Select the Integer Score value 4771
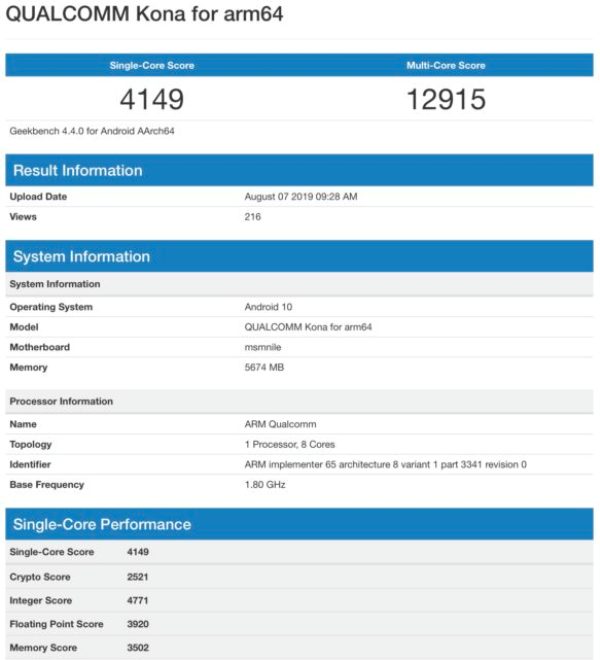This screenshot has width=600, height=660. tap(138, 600)
